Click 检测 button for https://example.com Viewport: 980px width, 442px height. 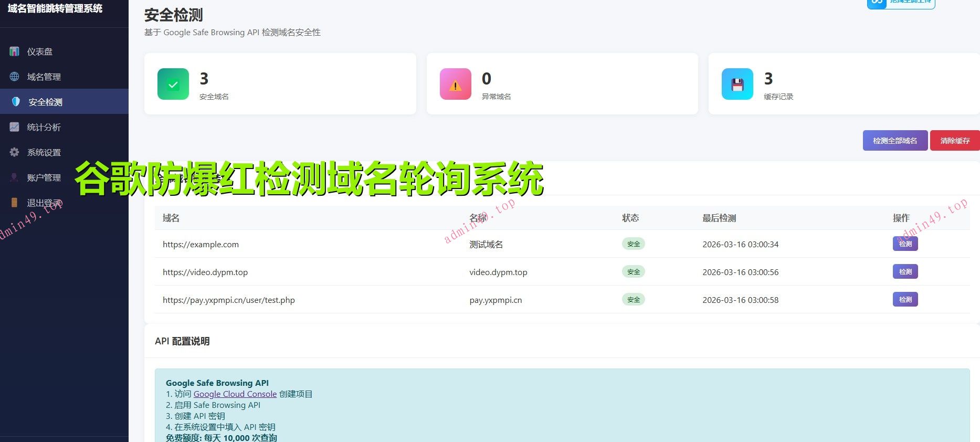point(905,244)
